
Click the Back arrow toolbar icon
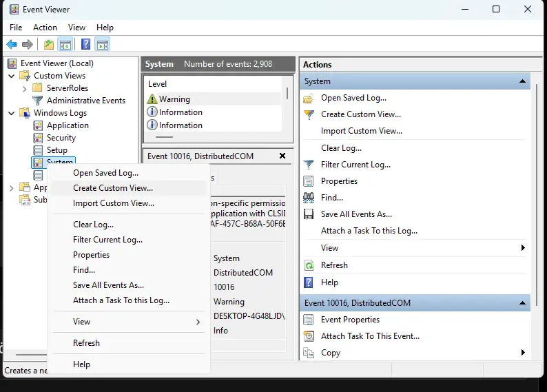pyautogui.click(x=12, y=45)
